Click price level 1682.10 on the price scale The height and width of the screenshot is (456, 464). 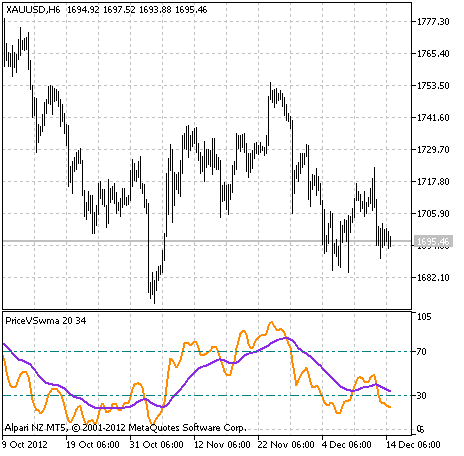pyautogui.click(x=433, y=278)
